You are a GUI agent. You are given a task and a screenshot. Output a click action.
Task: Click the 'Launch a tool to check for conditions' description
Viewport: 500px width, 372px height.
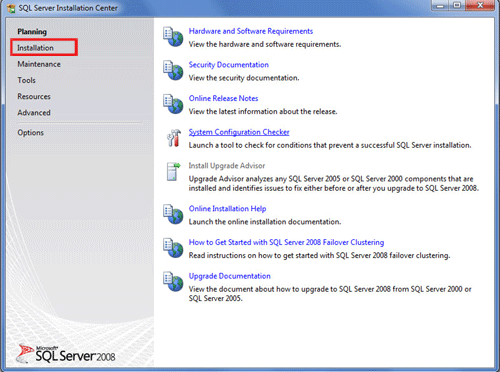[330, 145]
